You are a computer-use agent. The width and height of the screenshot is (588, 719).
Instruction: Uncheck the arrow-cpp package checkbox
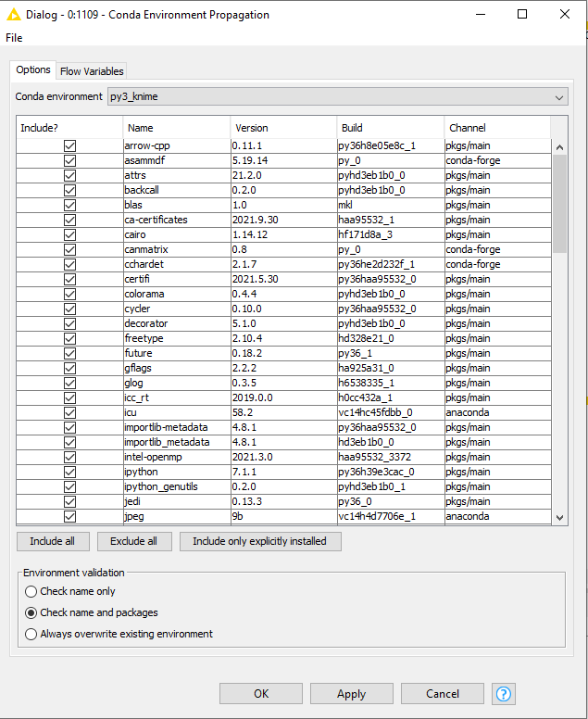(x=69, y=145)
